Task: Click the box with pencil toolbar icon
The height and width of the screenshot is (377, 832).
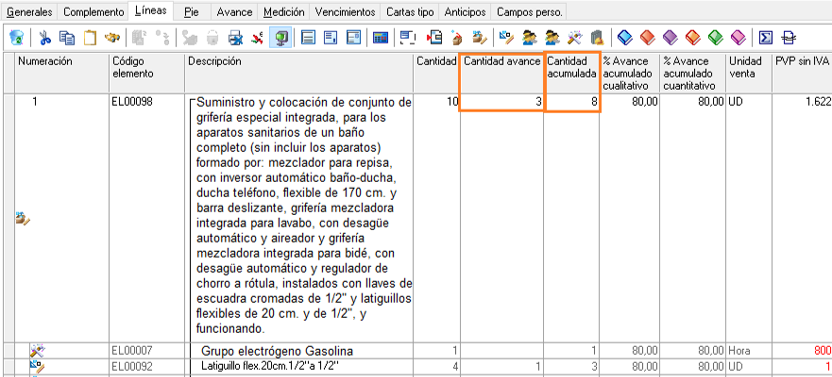Action: 480,37
